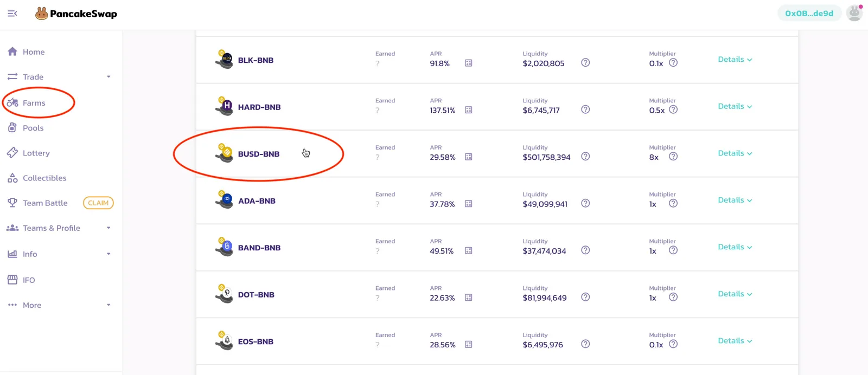Image resolution: width=868 pixels, height=375 pixels.
Task: Select the EOS-BNB farm name
Action: tap(256, 341)
